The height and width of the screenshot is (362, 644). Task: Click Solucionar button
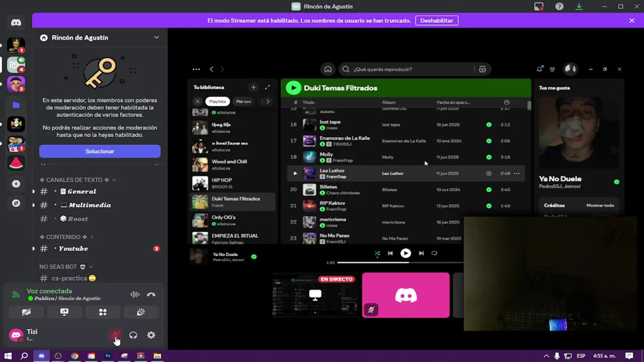(100, 151)
